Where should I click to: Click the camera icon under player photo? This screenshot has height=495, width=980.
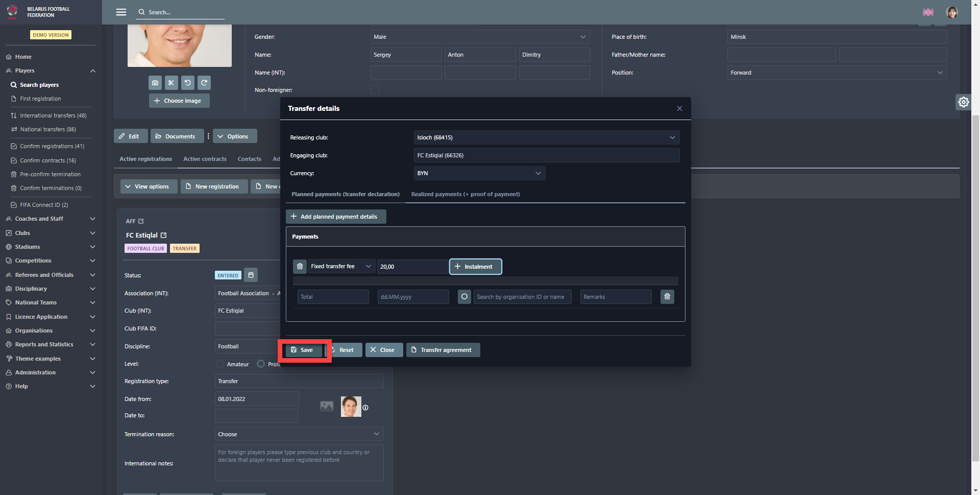tap(155, 83)
